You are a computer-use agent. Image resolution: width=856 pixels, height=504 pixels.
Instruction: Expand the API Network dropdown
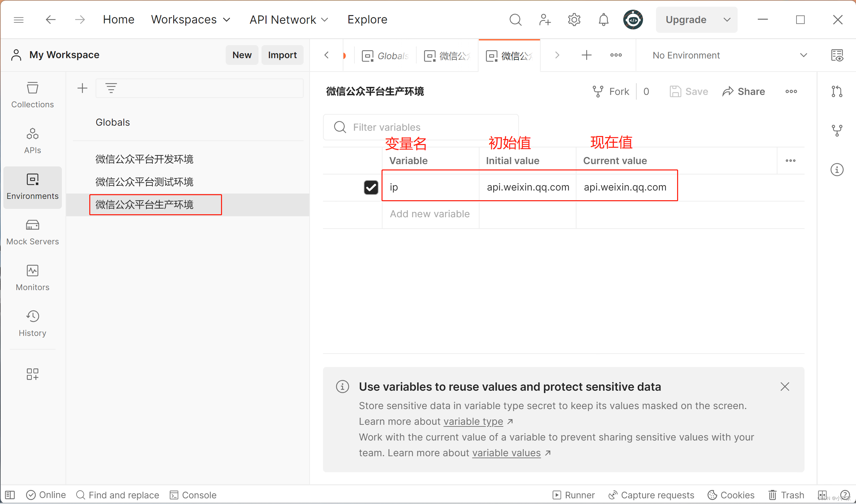[x=289, y=20]
